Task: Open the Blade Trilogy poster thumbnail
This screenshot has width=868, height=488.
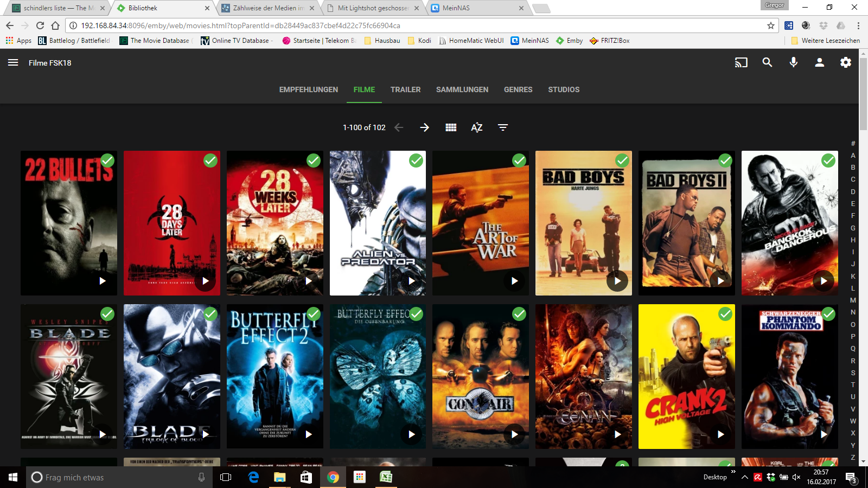Action: (172, 376)
